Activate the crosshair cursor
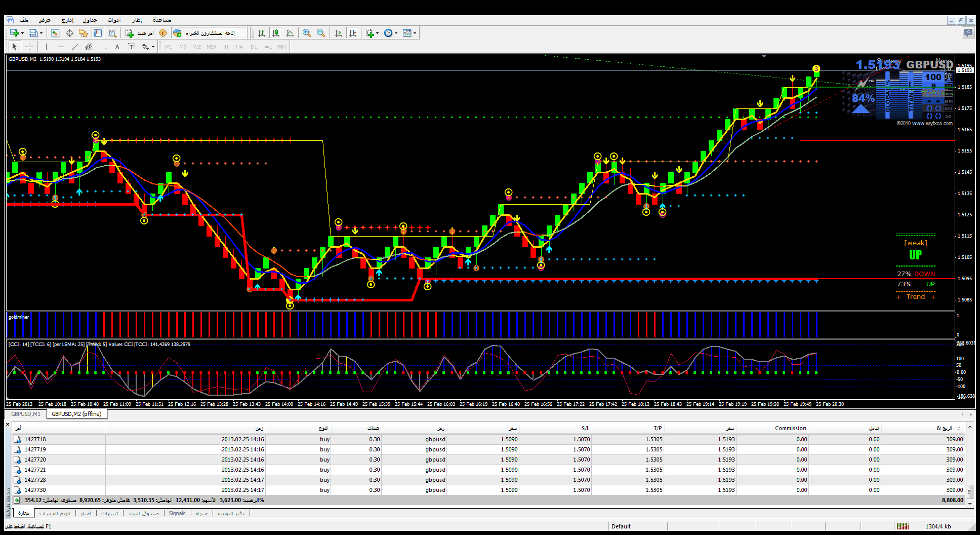The image size is (980, 535). pos(29,47)
